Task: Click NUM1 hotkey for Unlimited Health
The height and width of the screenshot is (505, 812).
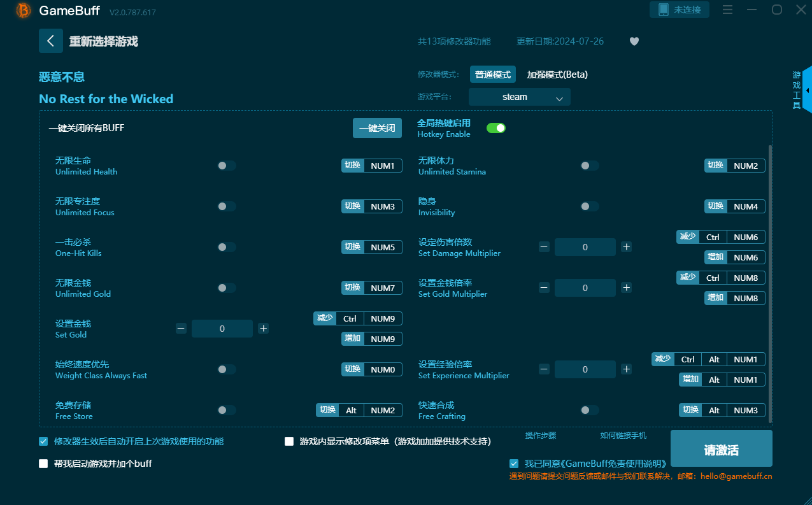Action: (x=383, y=166)
